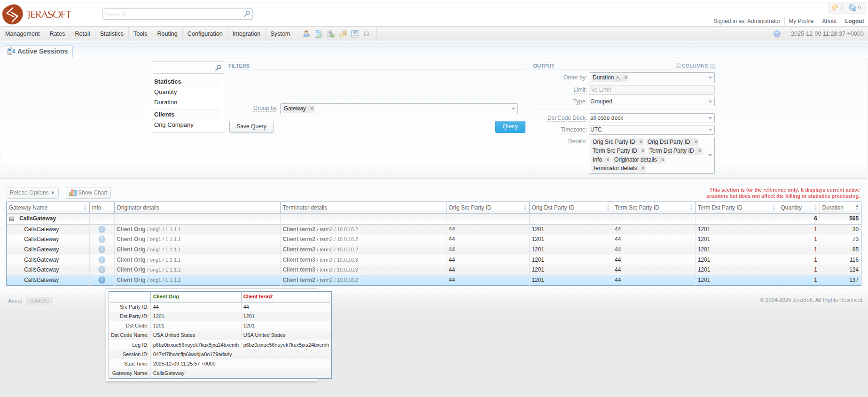Click the gray plus add-shortcut icon
This screenshot has width=868, height=397.
(x=367, y=34)
